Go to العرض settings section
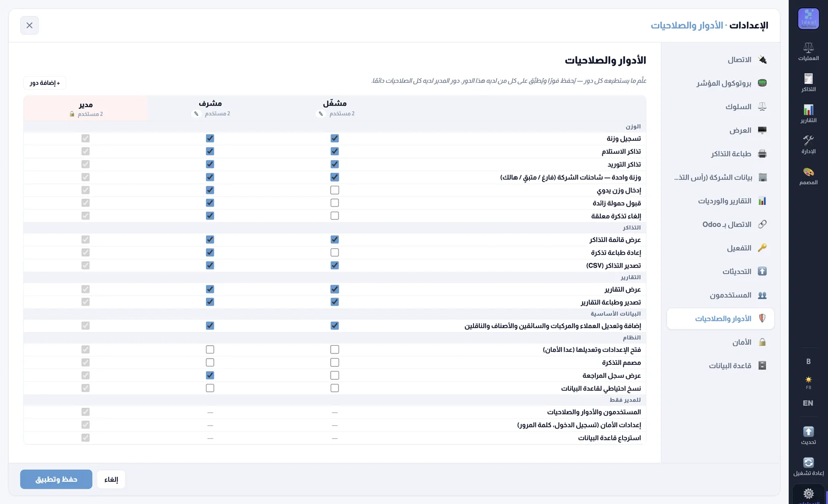The height and width of the screenshot is (504, 828). coord(720,130)
